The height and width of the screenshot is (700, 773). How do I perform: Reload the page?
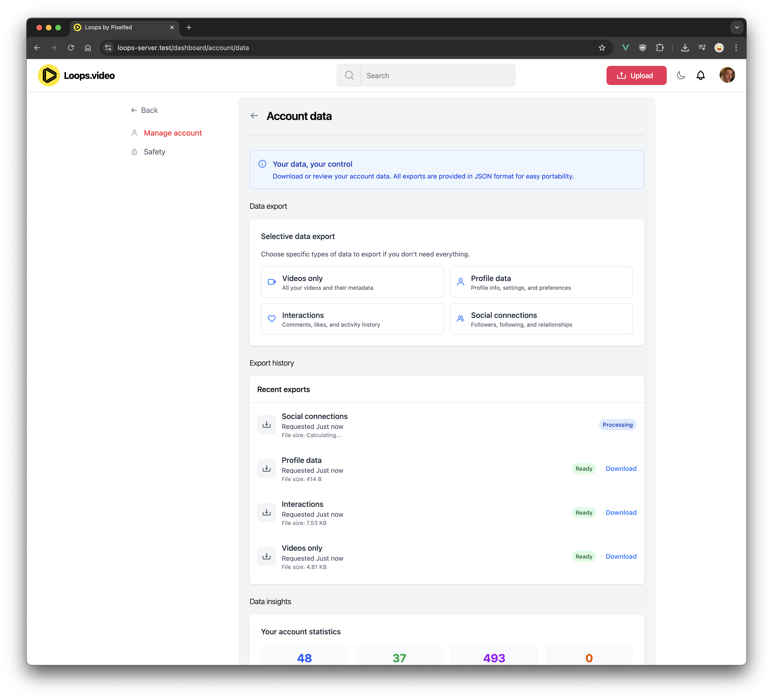(x=71, y=48)
